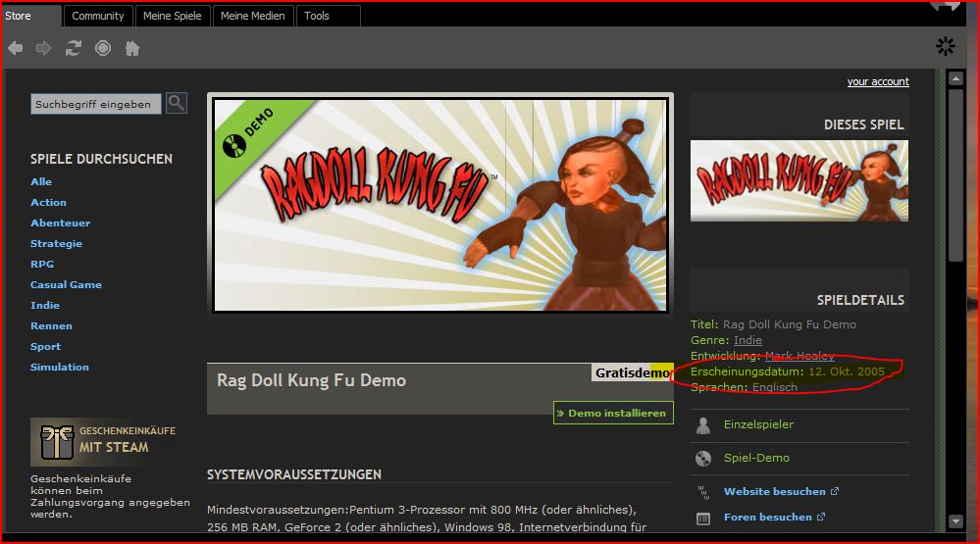Click the Spiel-Demo label

click(756, 458)
